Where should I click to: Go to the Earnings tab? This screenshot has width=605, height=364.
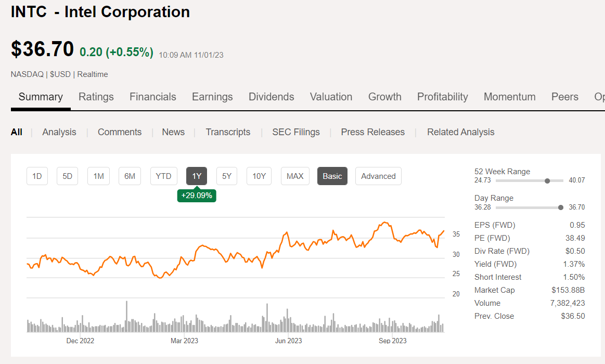tap(212, 97)
